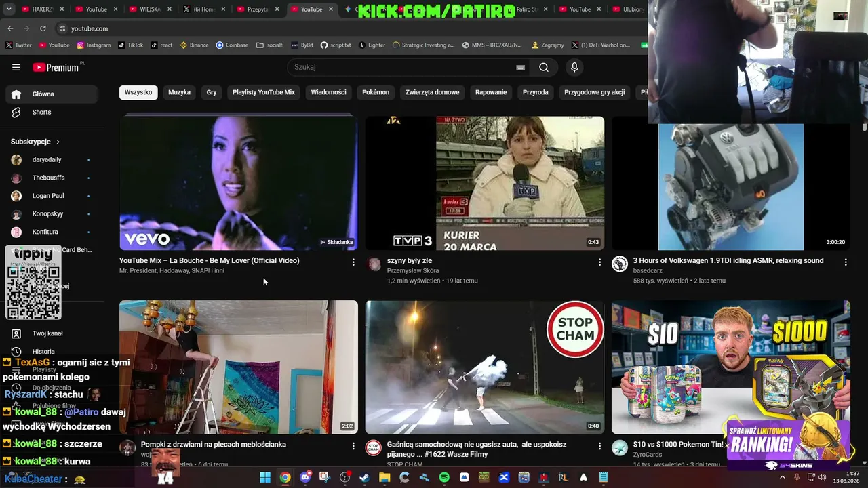
Task: Open the more options for the La Bouche mix
Action: (x=353, y=262)
